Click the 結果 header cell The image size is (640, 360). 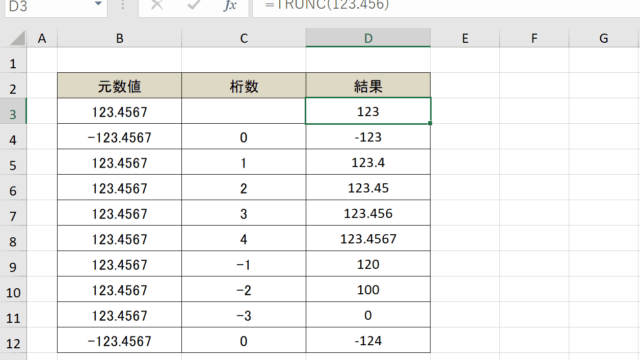368,86
